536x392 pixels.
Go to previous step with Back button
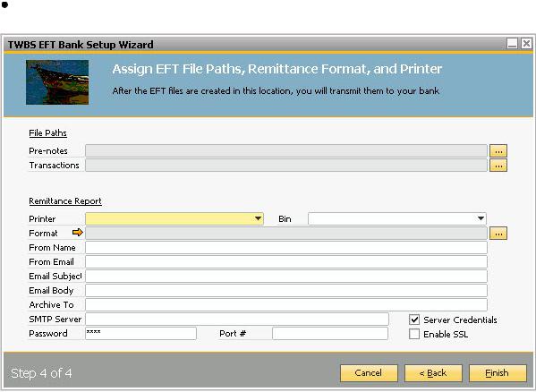(x=433, y=373)
